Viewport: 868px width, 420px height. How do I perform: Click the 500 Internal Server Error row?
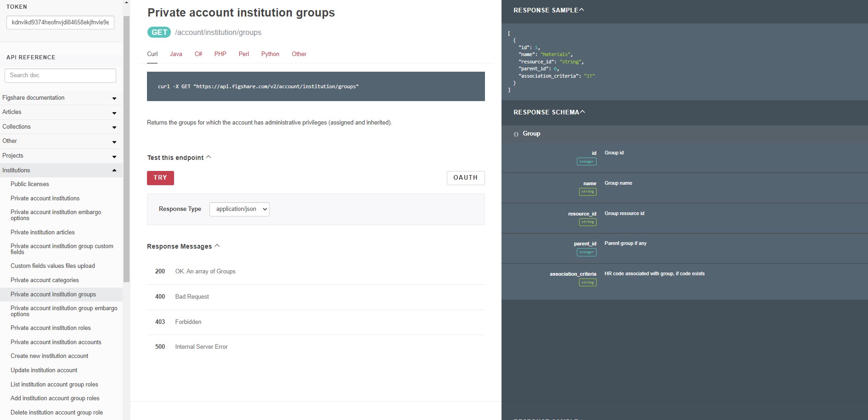tap(316, 347)
